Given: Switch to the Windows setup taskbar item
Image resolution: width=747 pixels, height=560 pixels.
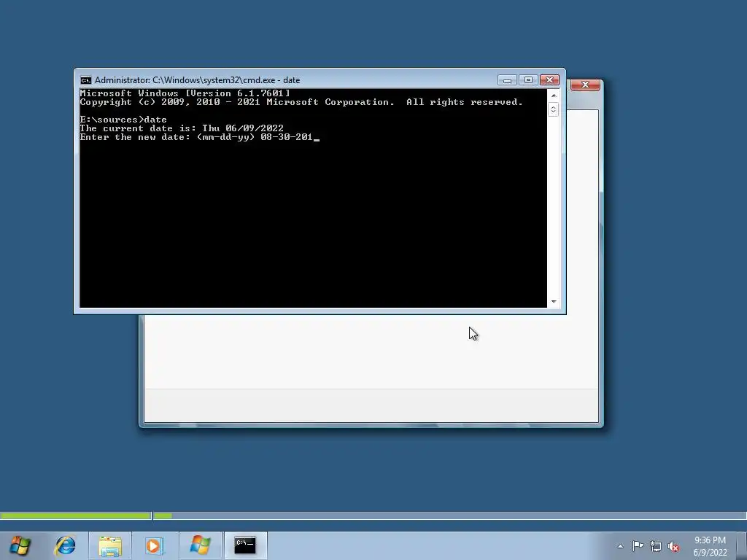Looking at the screenshot, I should 200,545.
